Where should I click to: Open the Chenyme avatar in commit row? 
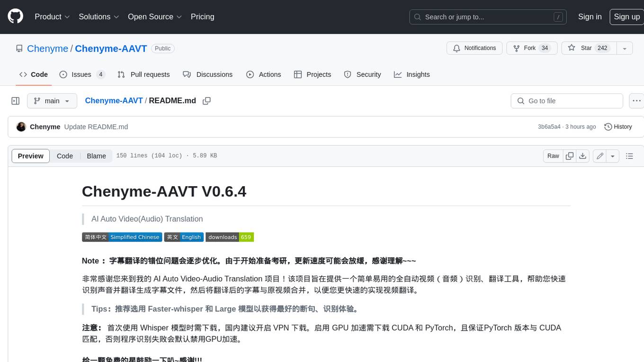[21, 127]
